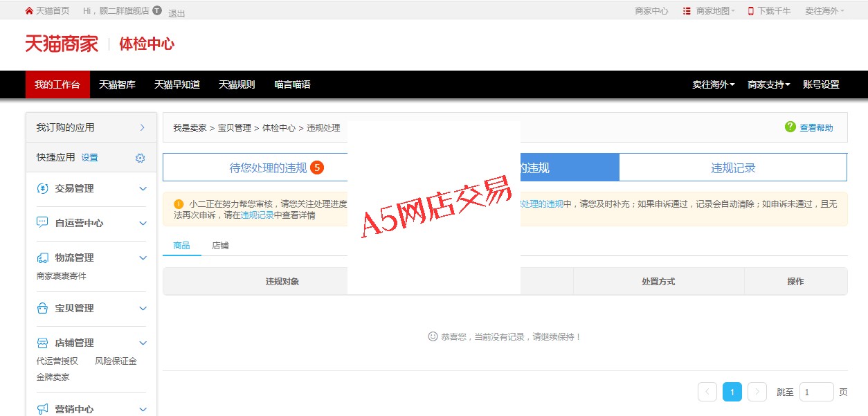Select page 1 button
The width and height of the screenshot is (868, 416).
[732, 392]
